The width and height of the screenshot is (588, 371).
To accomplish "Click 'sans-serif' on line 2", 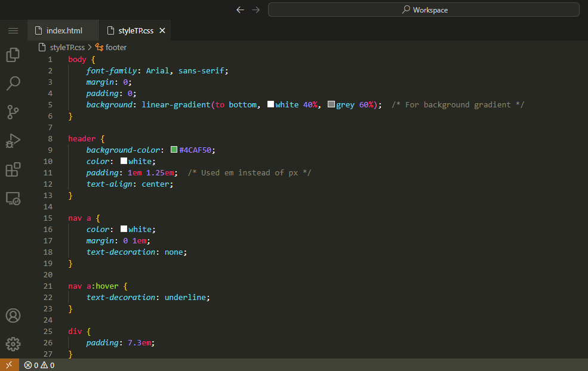I will point(201,70).
